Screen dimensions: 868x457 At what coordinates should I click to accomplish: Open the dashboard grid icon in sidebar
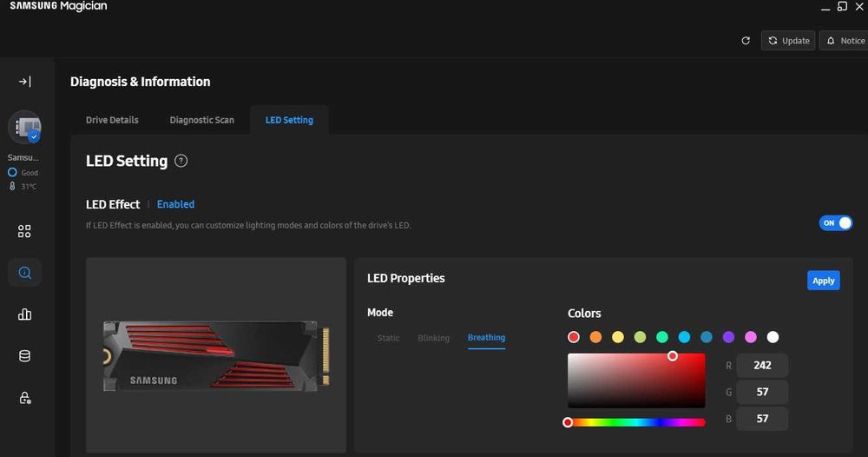(x=24, y=231)
